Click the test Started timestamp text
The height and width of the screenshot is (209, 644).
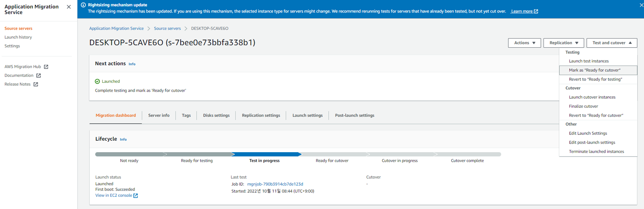(273, 191)
